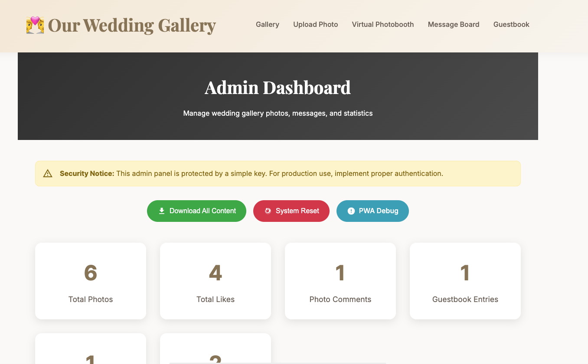This screenshot has width=588, height=364.
Task: Navigate to the Message Board
Action: click(x=453, y=24)
